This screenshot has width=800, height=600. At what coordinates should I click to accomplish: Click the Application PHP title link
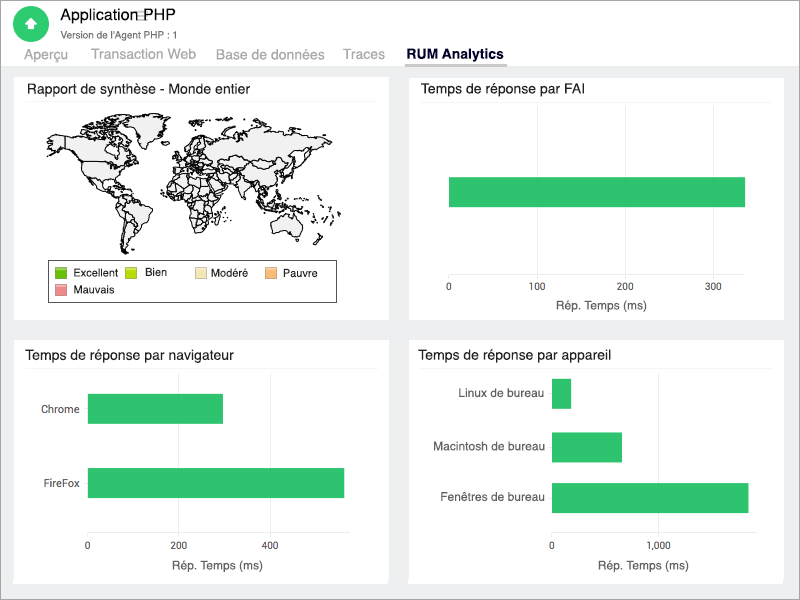coord(117,14)
